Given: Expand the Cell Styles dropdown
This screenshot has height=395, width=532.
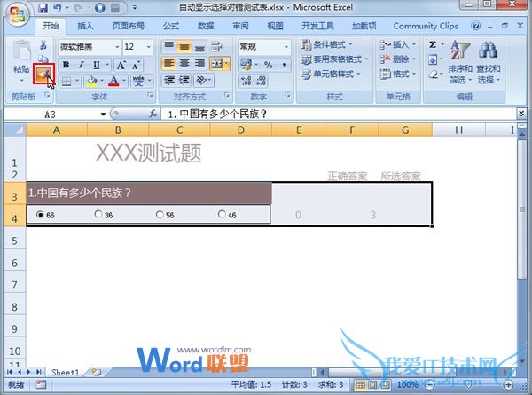Looking at the screenshot, I should tap(358, 74).
